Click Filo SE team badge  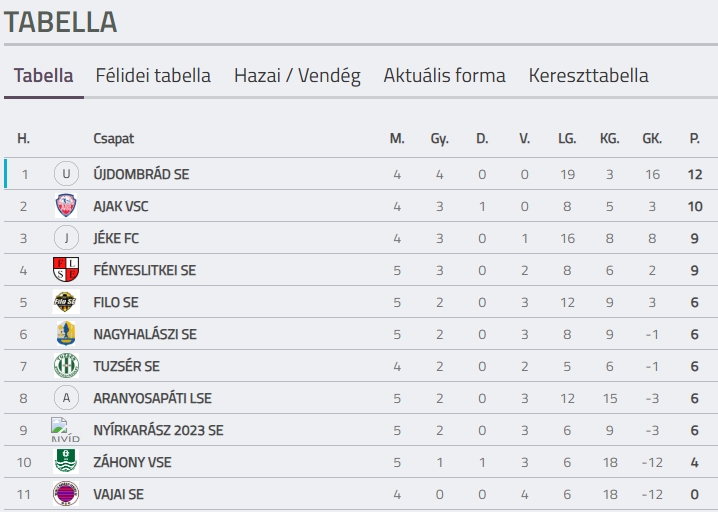[66, 302]
